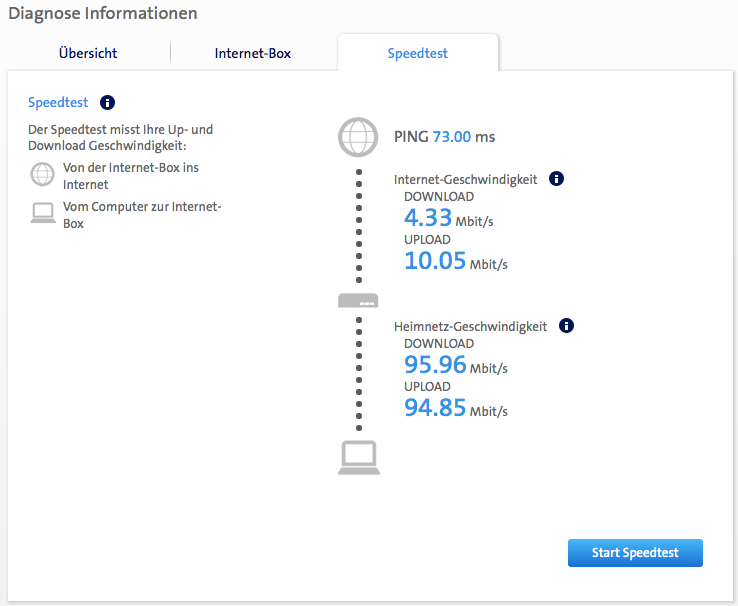The width and height of the screenshot is (738, 606).
Task: Open the Internet-Box tab
Action: pos(253,54)
